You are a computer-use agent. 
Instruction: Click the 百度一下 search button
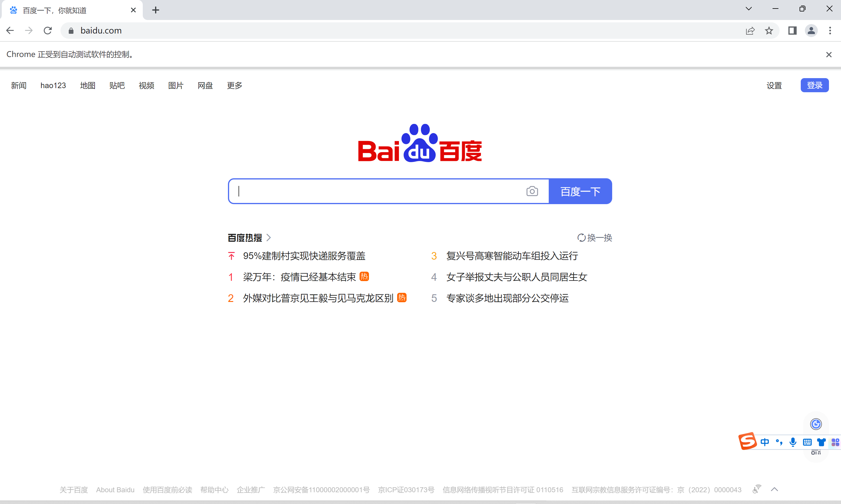580,191
